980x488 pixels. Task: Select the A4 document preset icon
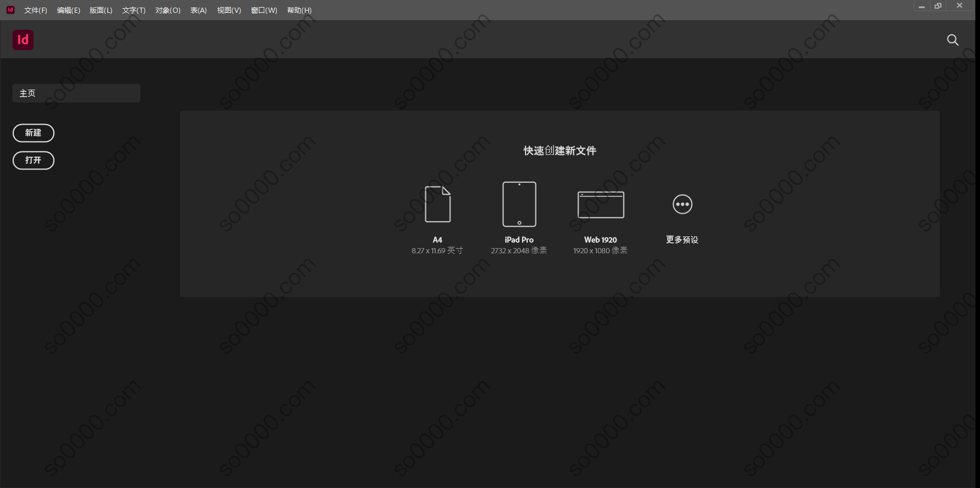coord(438,204)
